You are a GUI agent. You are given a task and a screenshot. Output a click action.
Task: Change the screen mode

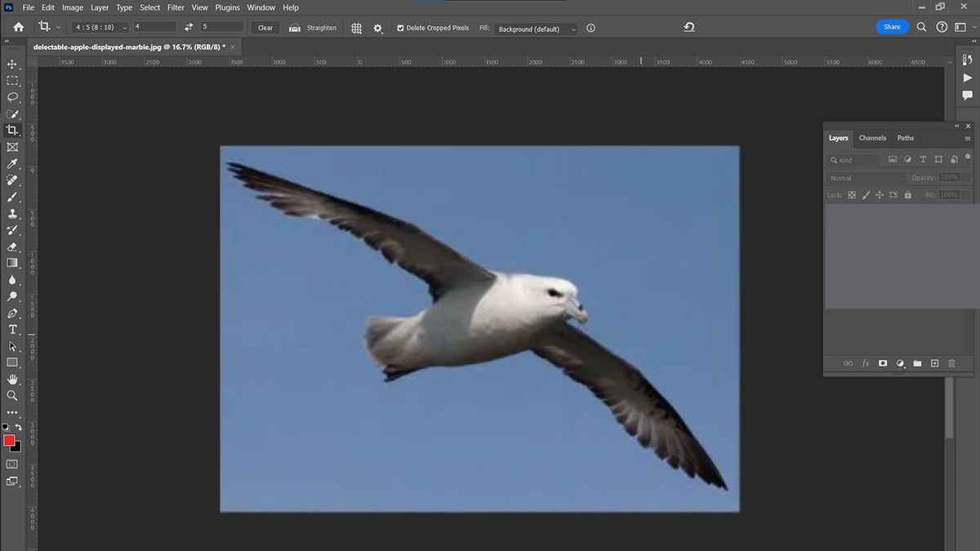click(x=12, y=482)
